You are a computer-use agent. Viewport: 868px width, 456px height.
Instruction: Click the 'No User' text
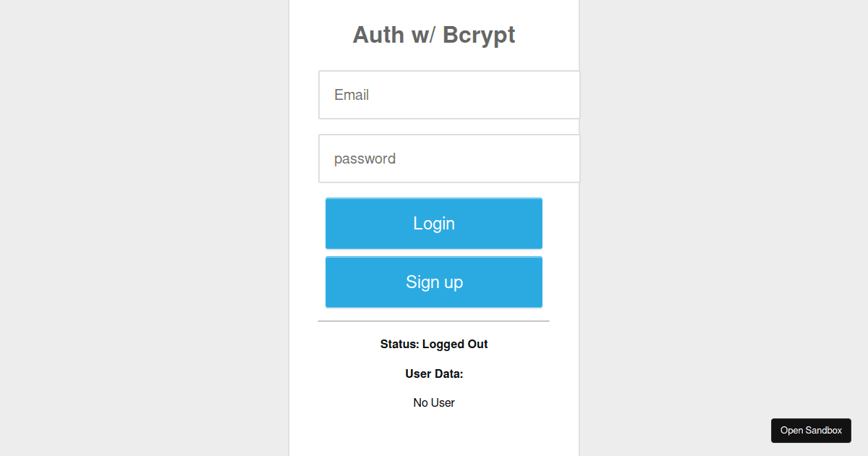(434, 402)
